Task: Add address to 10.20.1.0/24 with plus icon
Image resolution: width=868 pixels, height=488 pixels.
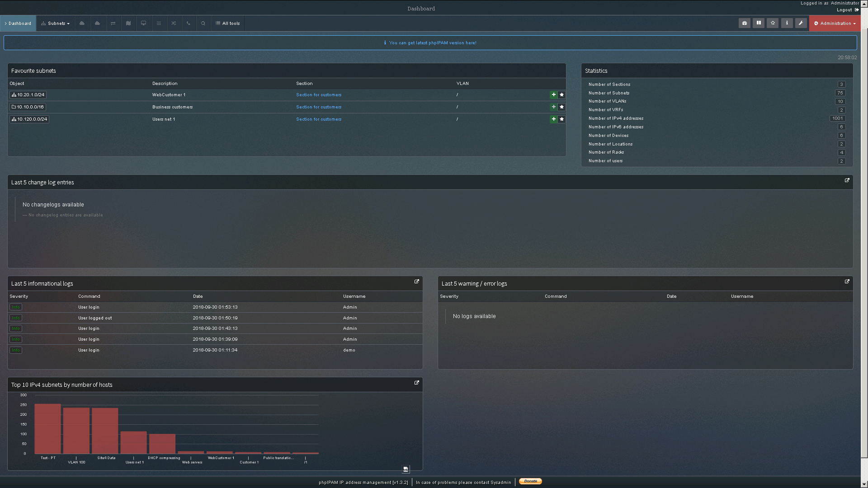Action: coord(553,95)
